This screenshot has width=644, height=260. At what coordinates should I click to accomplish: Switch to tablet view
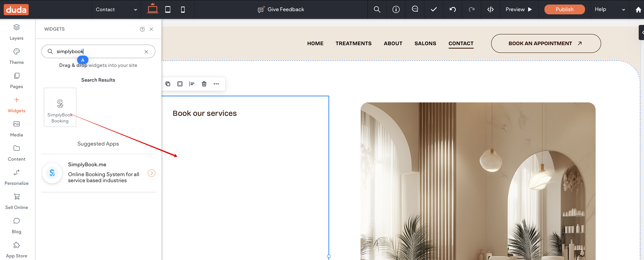[x=167, y=9]
